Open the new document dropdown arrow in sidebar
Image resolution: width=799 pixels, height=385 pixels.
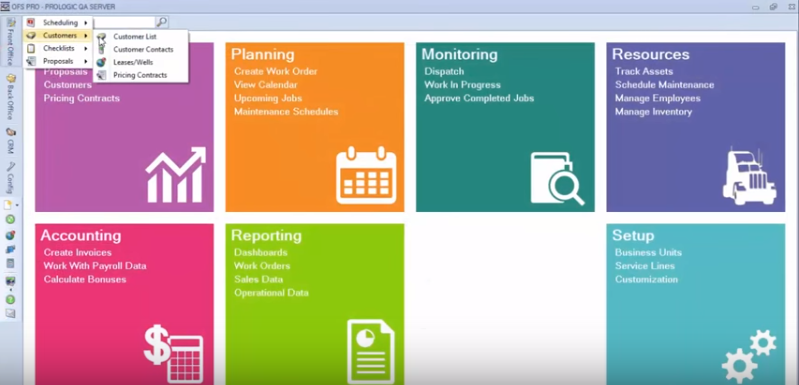pyautogui.click(x=17, y=205)
